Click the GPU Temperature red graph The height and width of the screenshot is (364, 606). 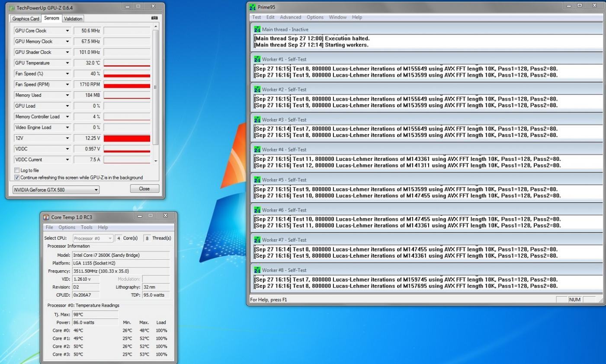pos(127,63)
